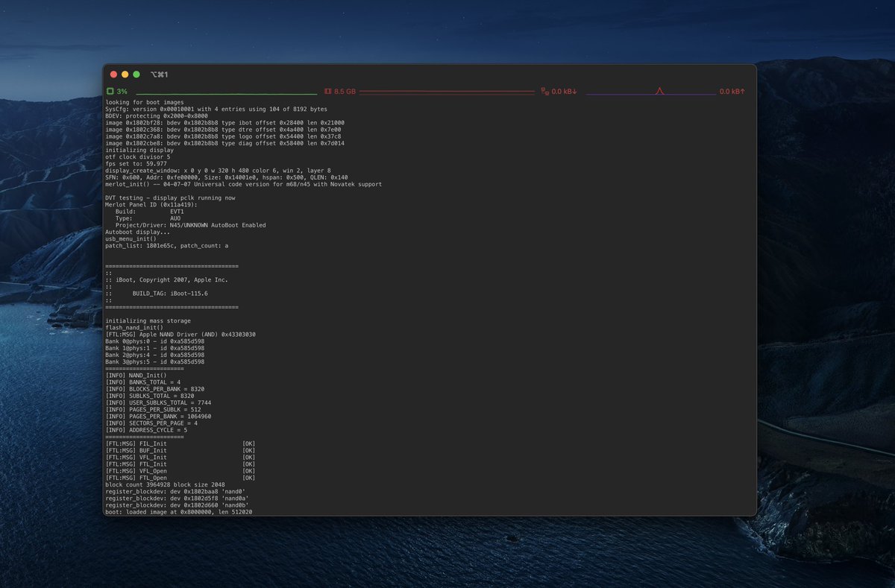Minimize the terminal window with yellow button
Image resolution: width=895 pixels, height=588 pixels.
point(125,75)
